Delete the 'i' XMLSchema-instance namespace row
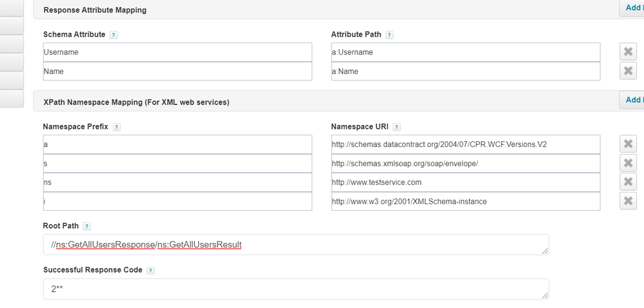Screen dimensions: 644x308 (627, 201)
